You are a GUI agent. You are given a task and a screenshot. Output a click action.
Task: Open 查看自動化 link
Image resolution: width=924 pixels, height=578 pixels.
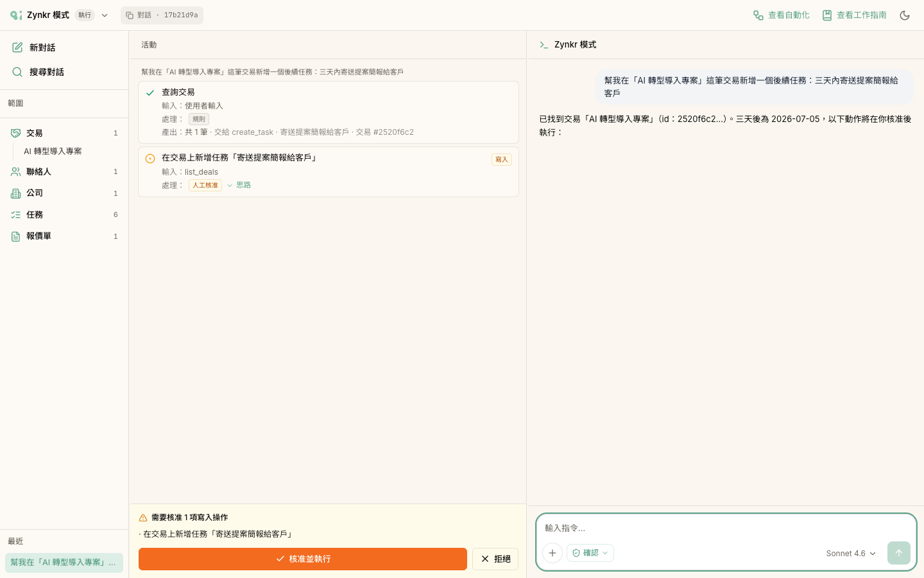pos(781,15)
